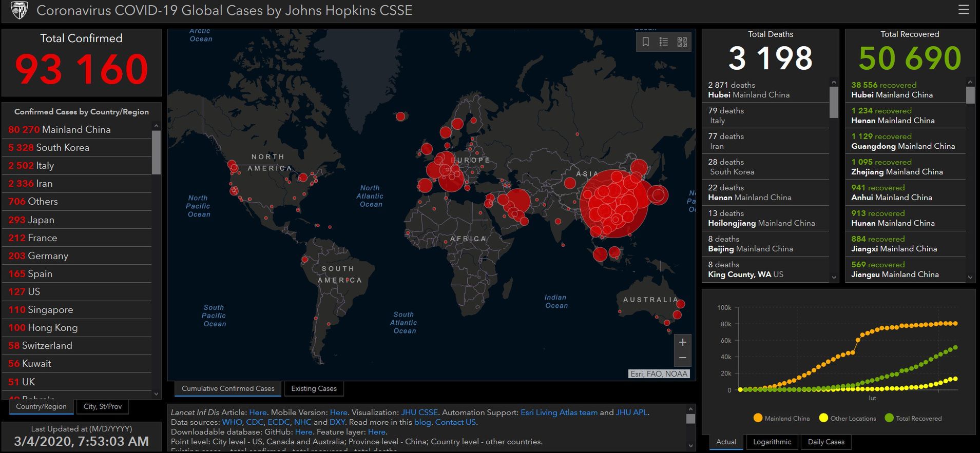Select the City, St/Prov tab
The height and width of the screenshot is (453, 980).
103,406
